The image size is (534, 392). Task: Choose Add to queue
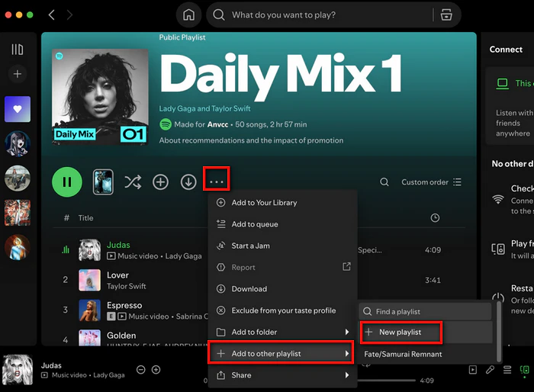[283, 224]
